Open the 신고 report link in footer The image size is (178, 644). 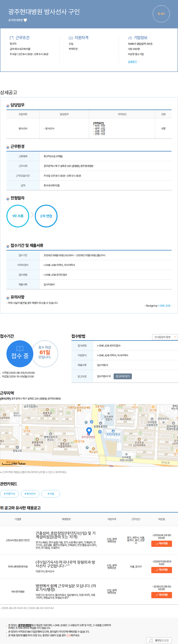pos(68,635)
